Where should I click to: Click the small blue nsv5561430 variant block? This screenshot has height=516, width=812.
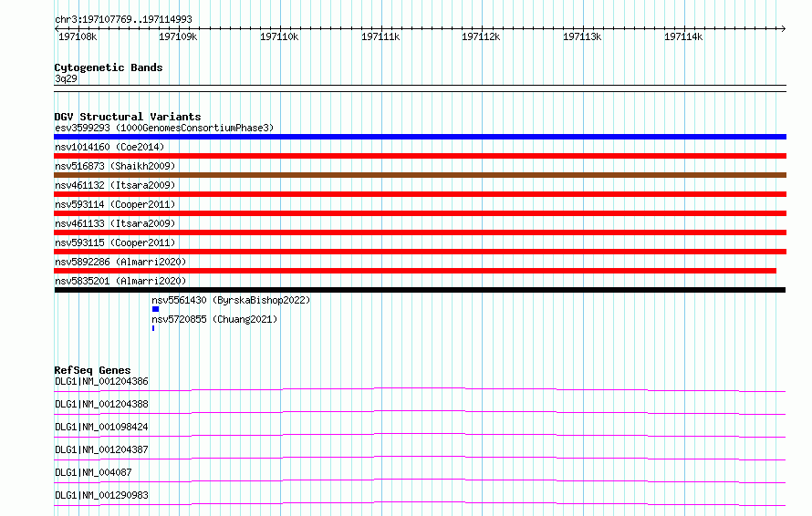click(x=155, y=309)
